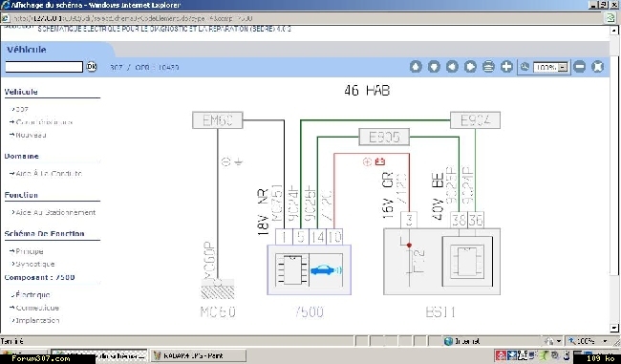Open the Aide Au Stationnement link
The height and width of the screenshot is (364, 621).
[55, 213]
